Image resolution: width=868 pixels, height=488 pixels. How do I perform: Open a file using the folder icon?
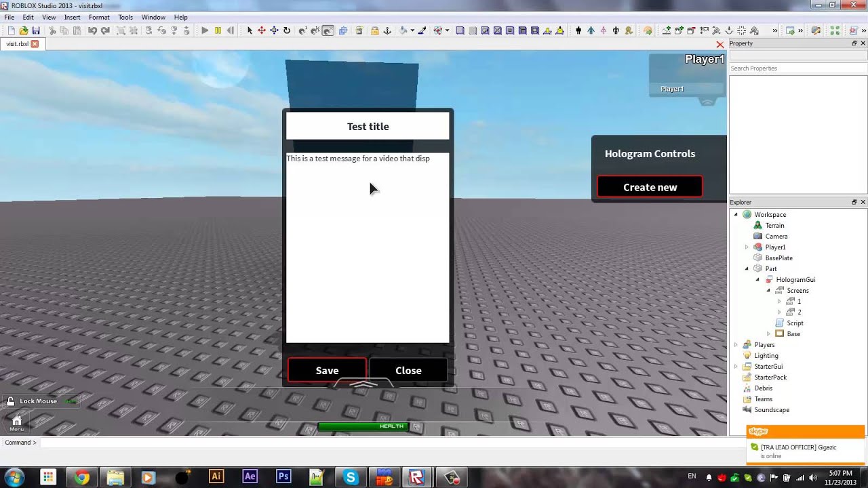pos(24,30)
